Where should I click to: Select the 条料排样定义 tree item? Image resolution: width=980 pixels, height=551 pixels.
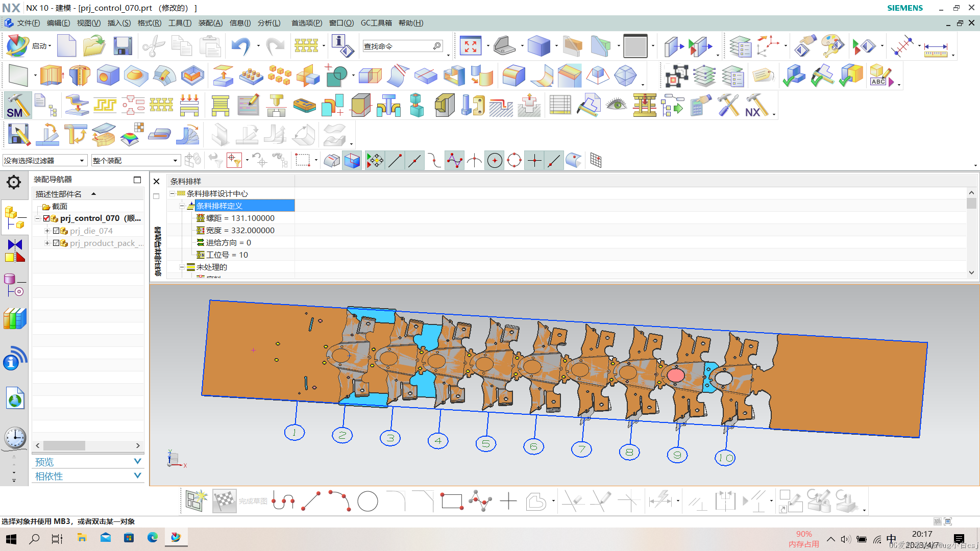244,206
